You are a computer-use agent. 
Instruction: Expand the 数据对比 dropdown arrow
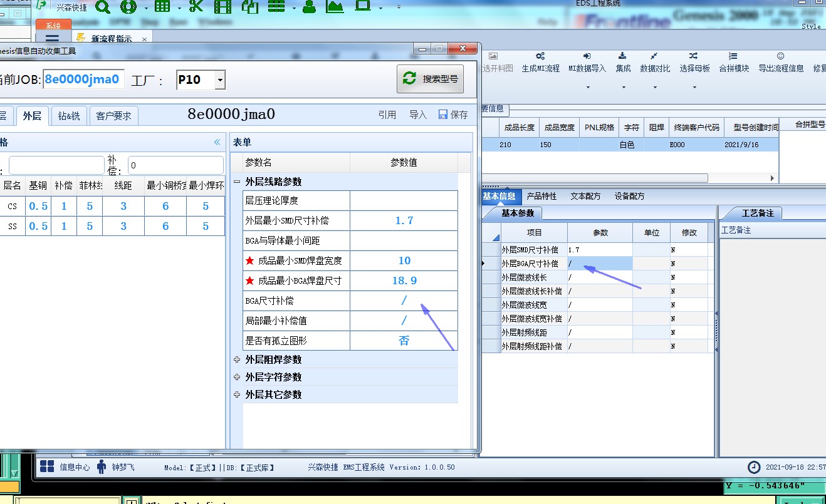tap(655, 88)
